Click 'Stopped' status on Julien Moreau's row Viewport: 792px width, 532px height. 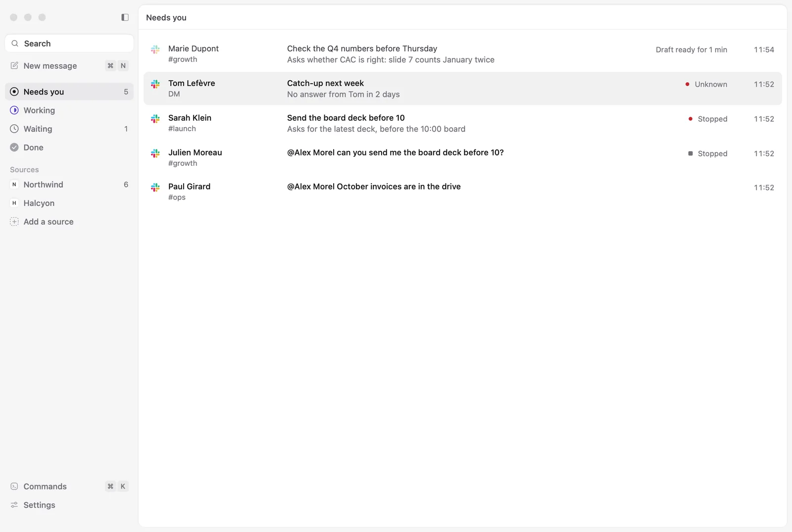click(708, 153)
